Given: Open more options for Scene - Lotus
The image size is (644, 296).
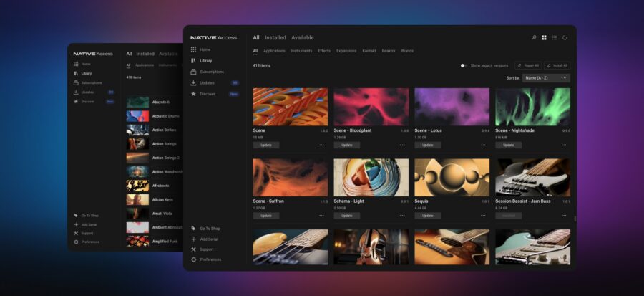Looking at the screenshot, I should (483, 145).
